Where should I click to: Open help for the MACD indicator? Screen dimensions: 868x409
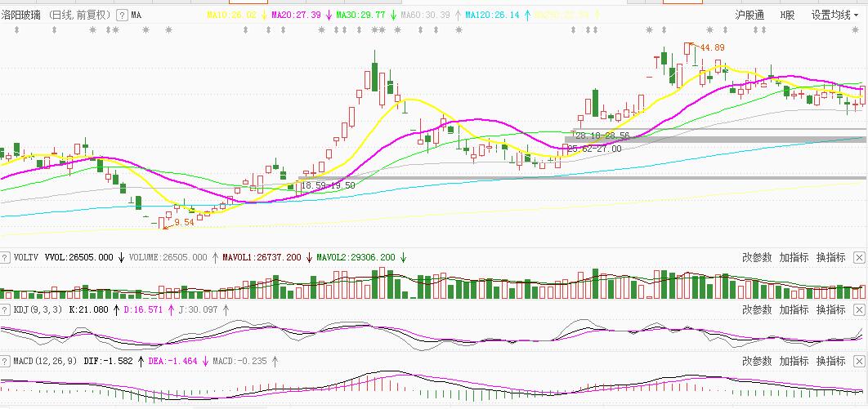point(7,361)
